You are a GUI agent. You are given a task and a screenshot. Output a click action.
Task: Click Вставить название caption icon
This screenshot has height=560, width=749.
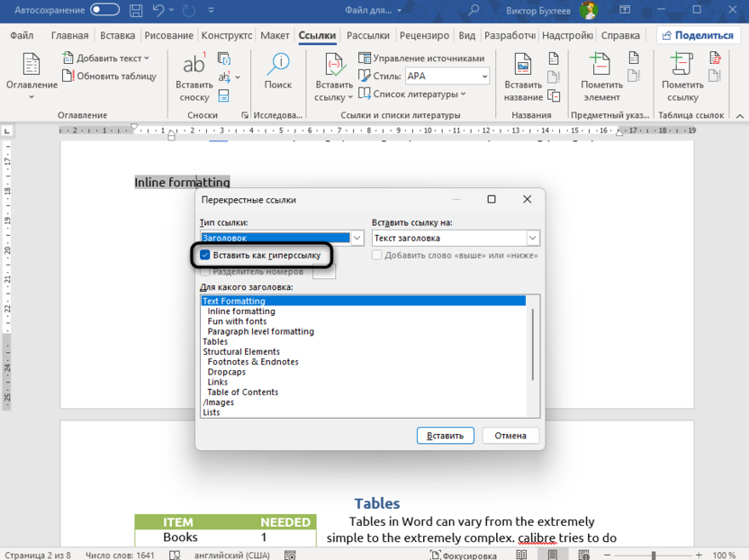pos(523,64)
